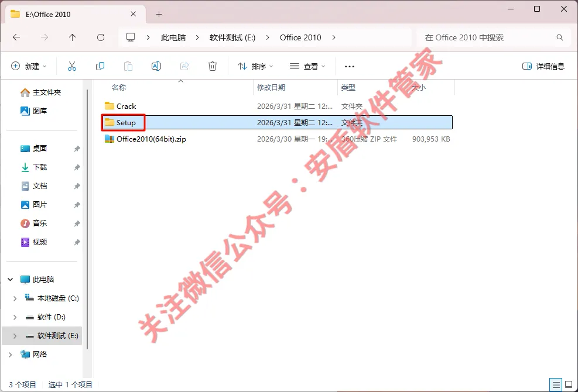This screenshot has height=392, width=578.
Task: Open the Crack folder
Action: click(x=126, y=106)
